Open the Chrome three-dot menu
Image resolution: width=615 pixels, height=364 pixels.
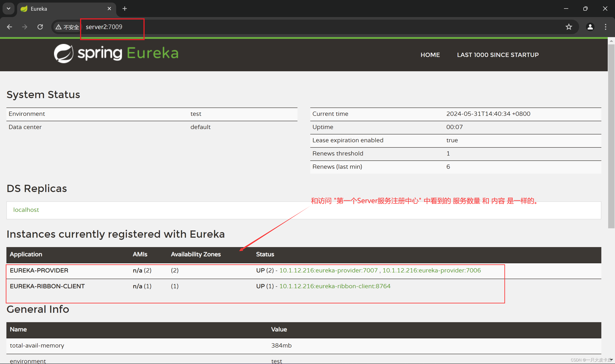[605, 27]
